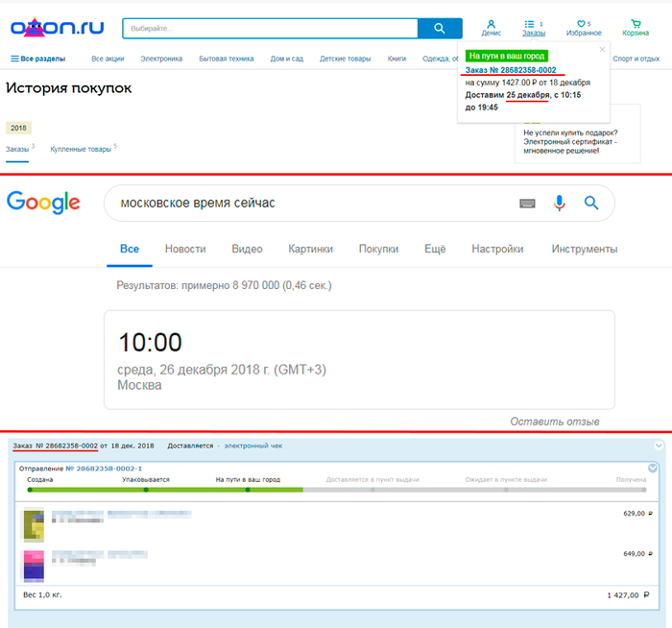
Task: Open the 629,00 item thumbnail
Action: pos(34,524)
